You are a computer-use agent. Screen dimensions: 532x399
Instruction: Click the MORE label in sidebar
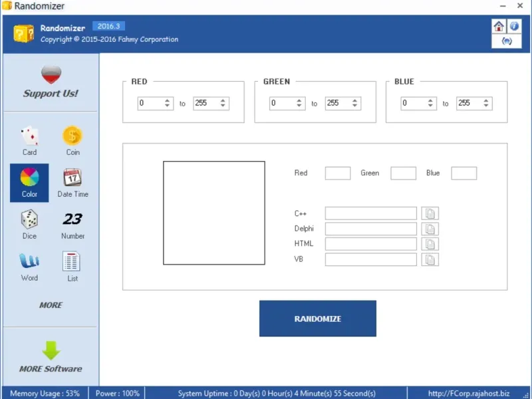(51, 305)
